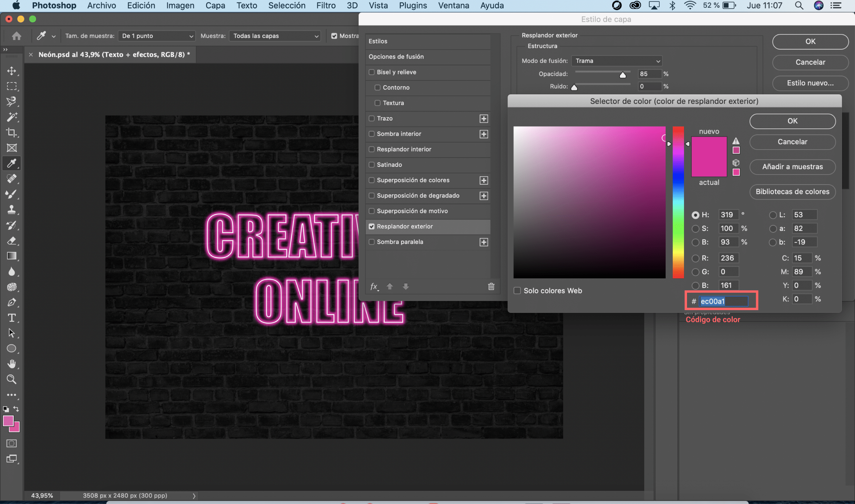
Task: Add another Superposición de colores plus
Action: pos(484,180)
